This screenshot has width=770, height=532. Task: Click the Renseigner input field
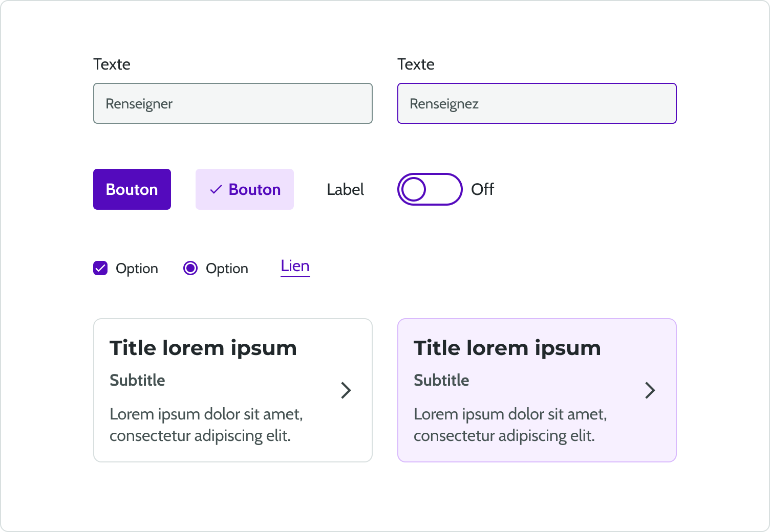pyautogui.click(x=232, y=103)
